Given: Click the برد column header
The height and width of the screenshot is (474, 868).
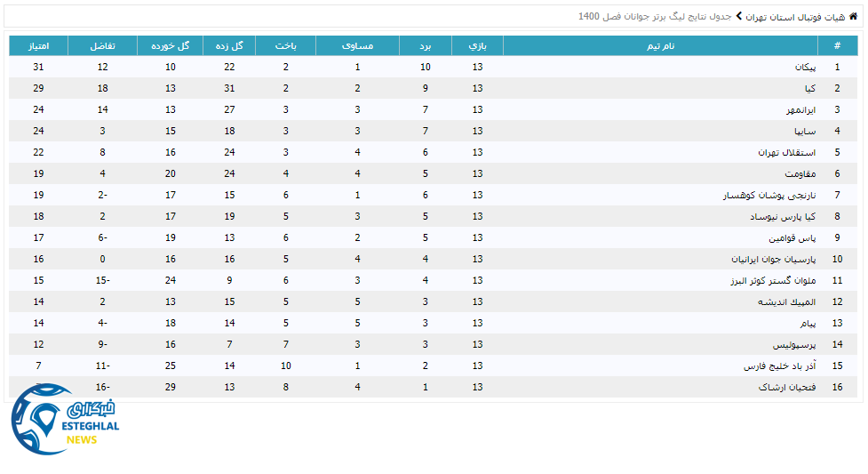Looking at the screenshot, I should tap(426, 45).
